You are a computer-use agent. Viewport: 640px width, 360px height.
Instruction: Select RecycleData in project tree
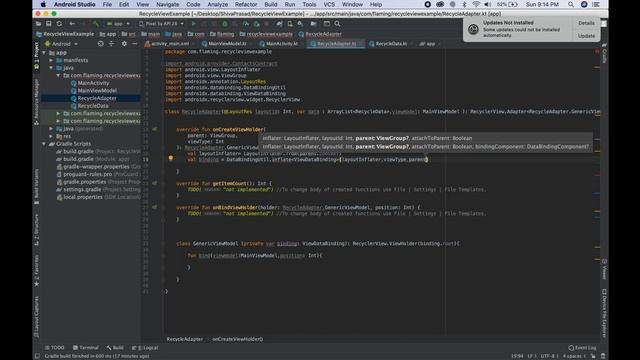pos(93,106)
